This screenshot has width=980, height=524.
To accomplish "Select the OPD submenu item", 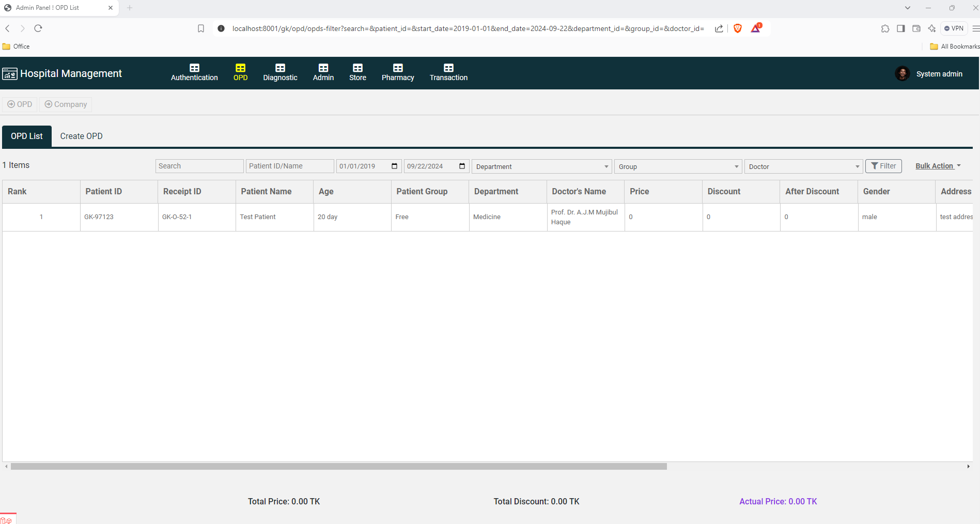I will click(20, 104).
